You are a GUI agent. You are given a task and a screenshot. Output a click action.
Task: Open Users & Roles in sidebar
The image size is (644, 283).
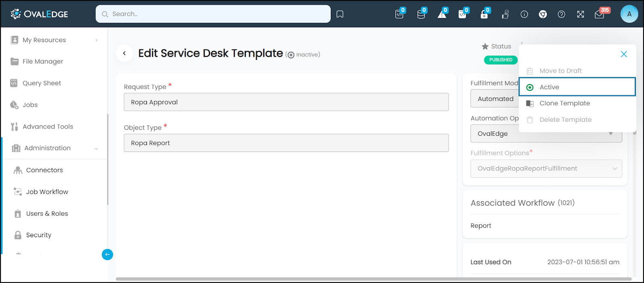click(x=47, y=213)
